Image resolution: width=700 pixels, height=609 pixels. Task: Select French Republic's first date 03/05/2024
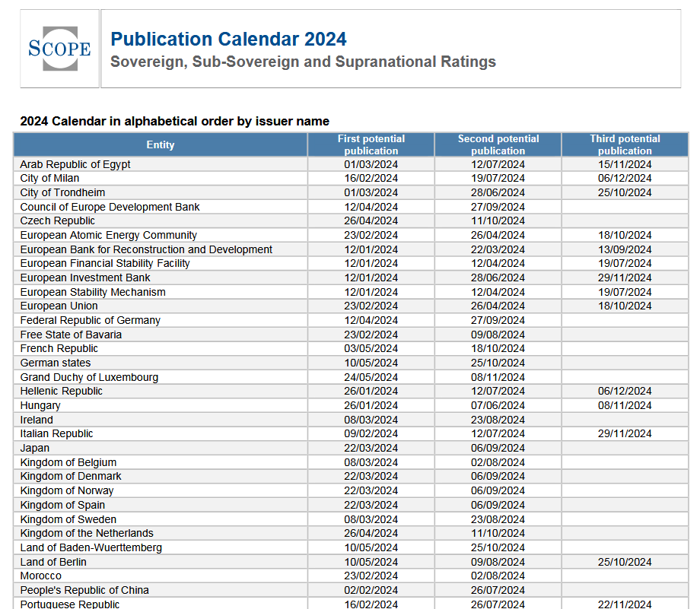(371, 348)
